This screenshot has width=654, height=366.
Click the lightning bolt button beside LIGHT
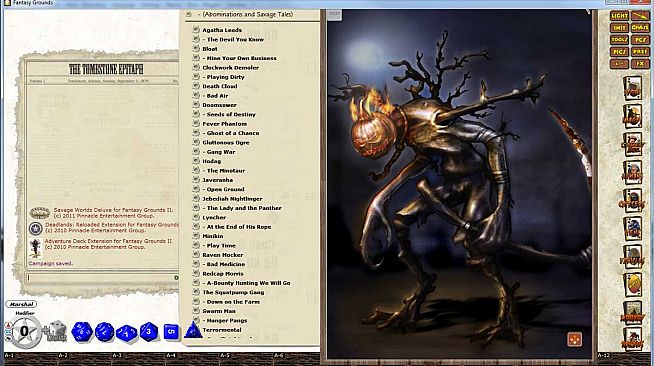tap(640, 16)
